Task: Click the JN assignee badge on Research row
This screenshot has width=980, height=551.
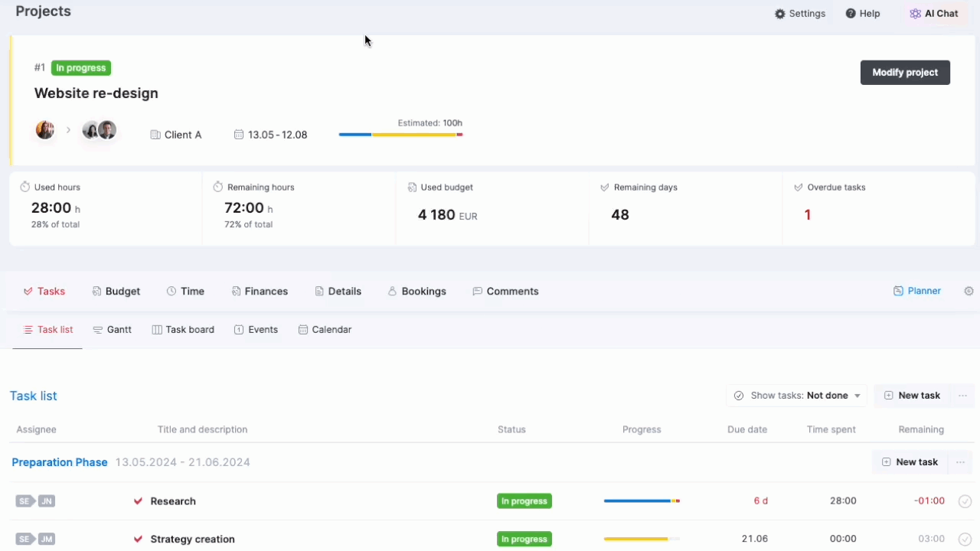Action: (47, 501)
